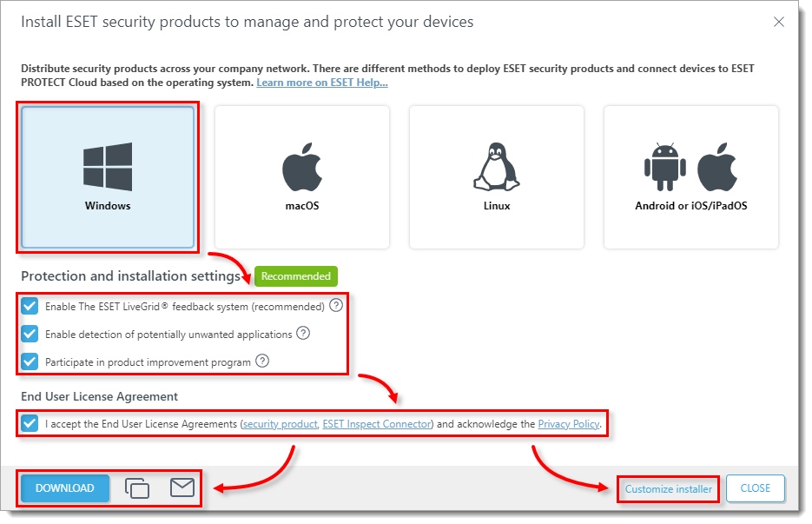
Task: Click the DOWNLOAD button
Action: click(x=63, y=488)
